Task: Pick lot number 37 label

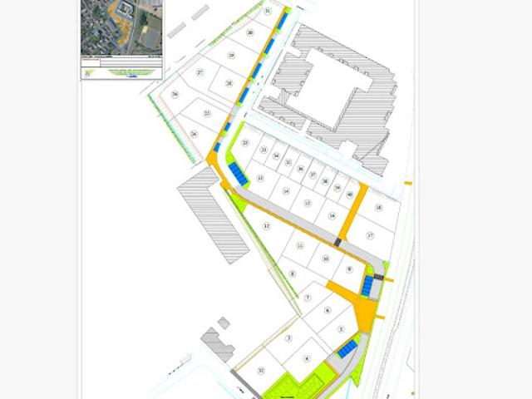Action: coord(313,175)
